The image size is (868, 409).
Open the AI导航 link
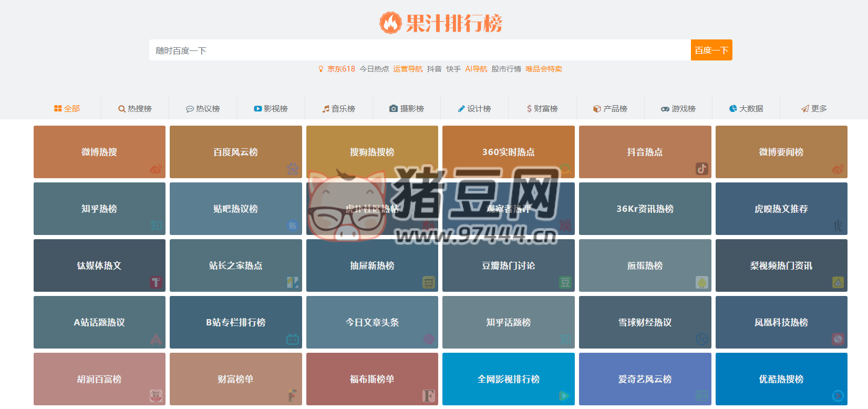point(476,69)
